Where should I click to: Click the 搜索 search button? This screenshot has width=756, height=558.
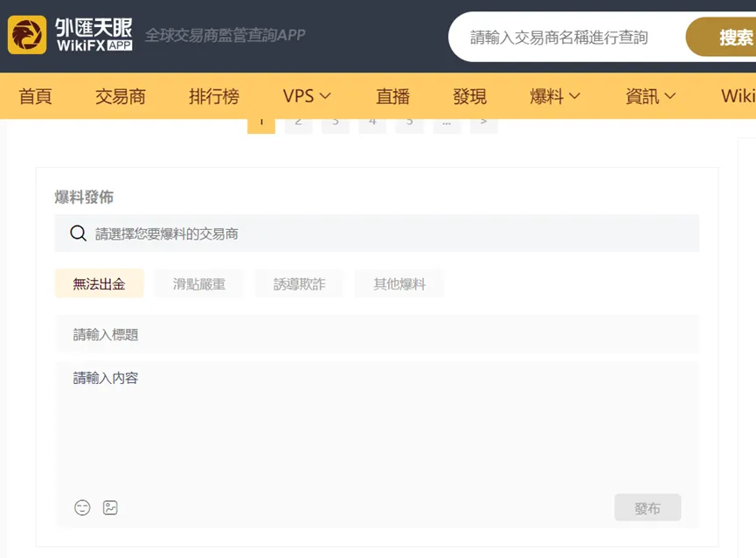[721, 37]
